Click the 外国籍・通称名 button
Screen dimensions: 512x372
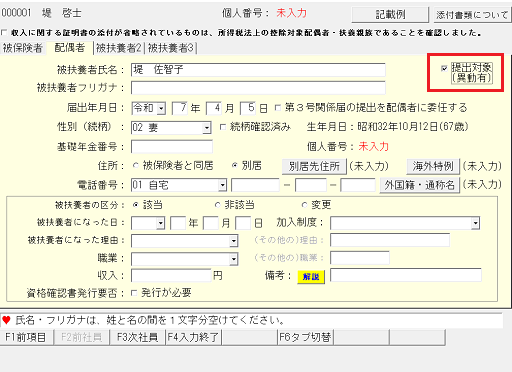point(419,185)
